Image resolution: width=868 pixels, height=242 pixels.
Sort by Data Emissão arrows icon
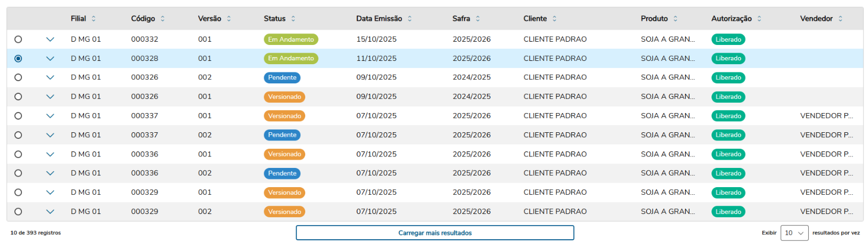tap(410, 19)
